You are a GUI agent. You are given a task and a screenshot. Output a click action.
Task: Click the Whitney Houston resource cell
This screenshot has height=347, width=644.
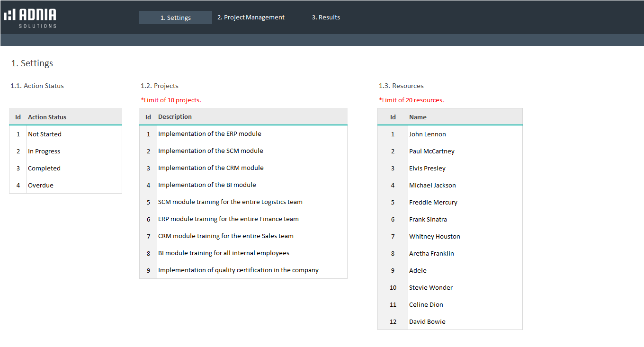click(x=434, y=237)
